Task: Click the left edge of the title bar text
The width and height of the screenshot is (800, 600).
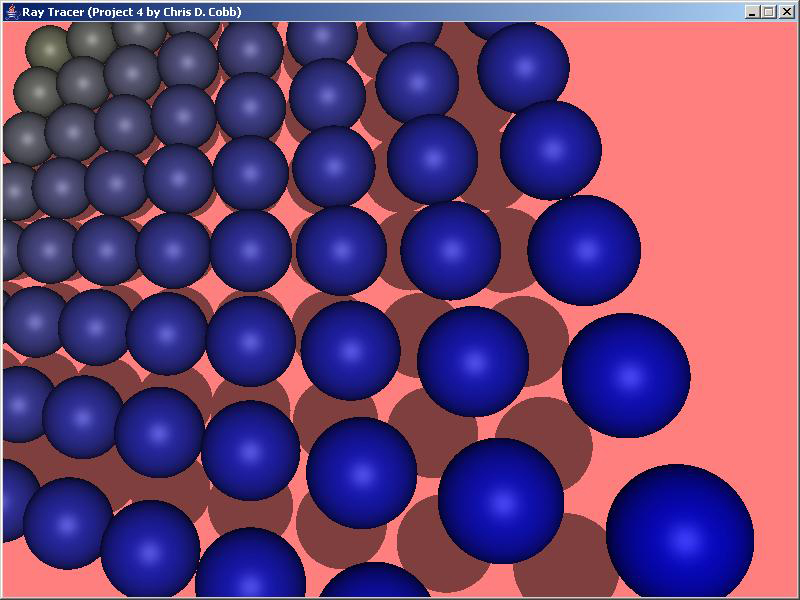Action: point(24,12)
